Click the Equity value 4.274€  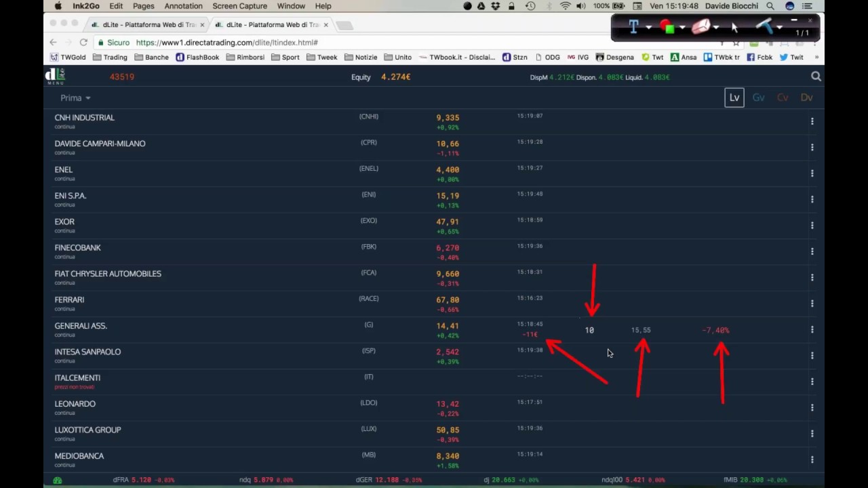[395, 77]
